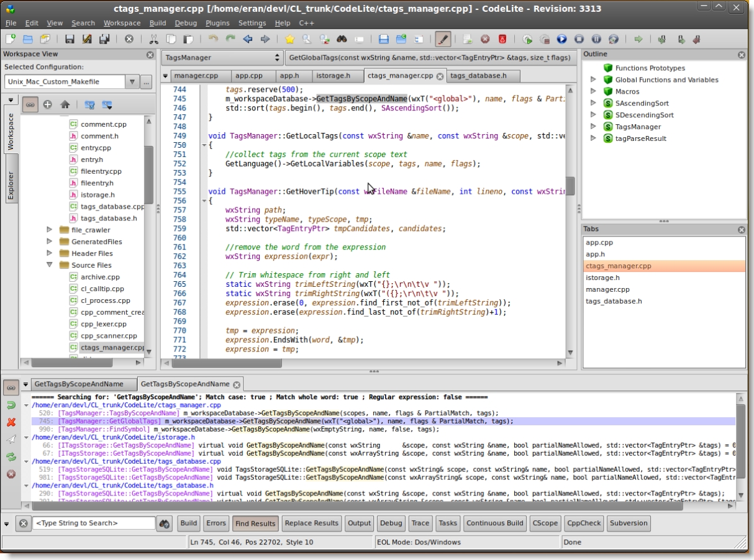Expand the Header Files folder
This screenshot has width=754, height=560.
(x=50, y=253)
